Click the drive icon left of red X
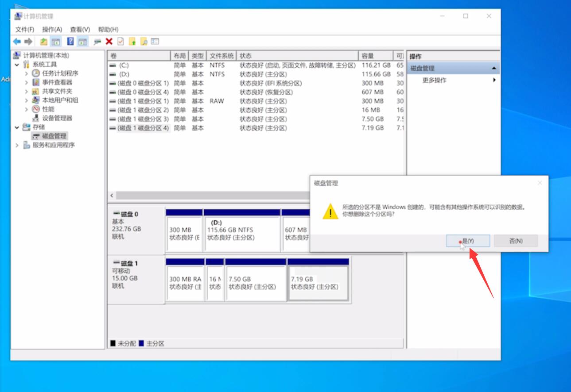The width and height of the screenshot is (571, 392). (x=97, y=42)
